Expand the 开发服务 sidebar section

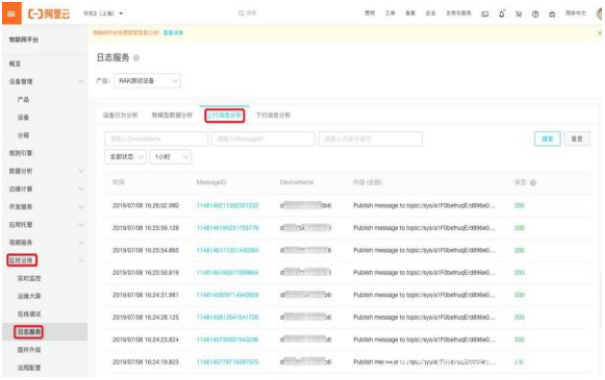tap(81, 207)
